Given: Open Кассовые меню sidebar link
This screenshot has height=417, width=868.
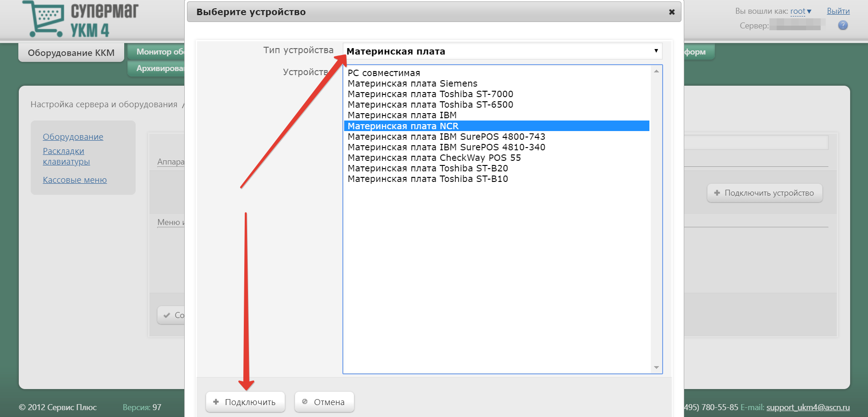Looking at the screenshot, I should (75, 180).
